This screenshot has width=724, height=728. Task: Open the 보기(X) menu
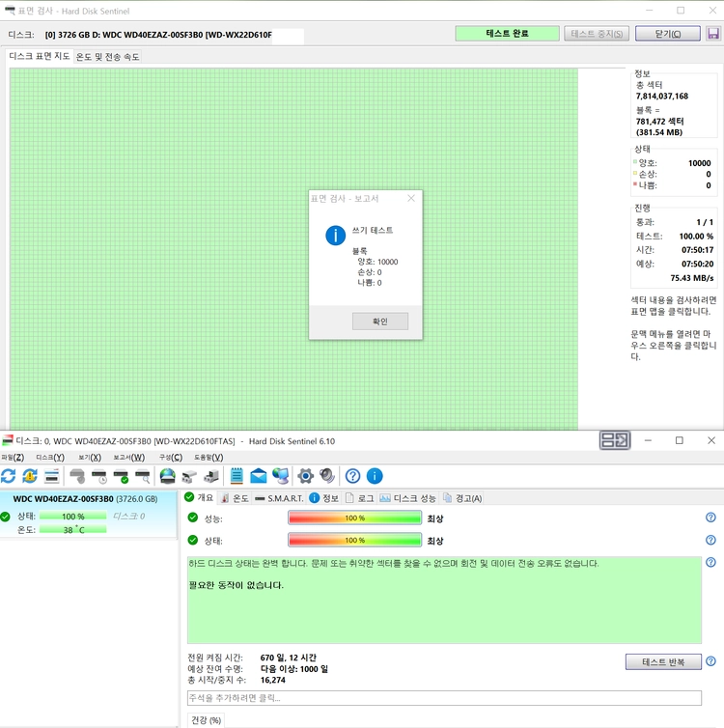[x=90, y=458]
